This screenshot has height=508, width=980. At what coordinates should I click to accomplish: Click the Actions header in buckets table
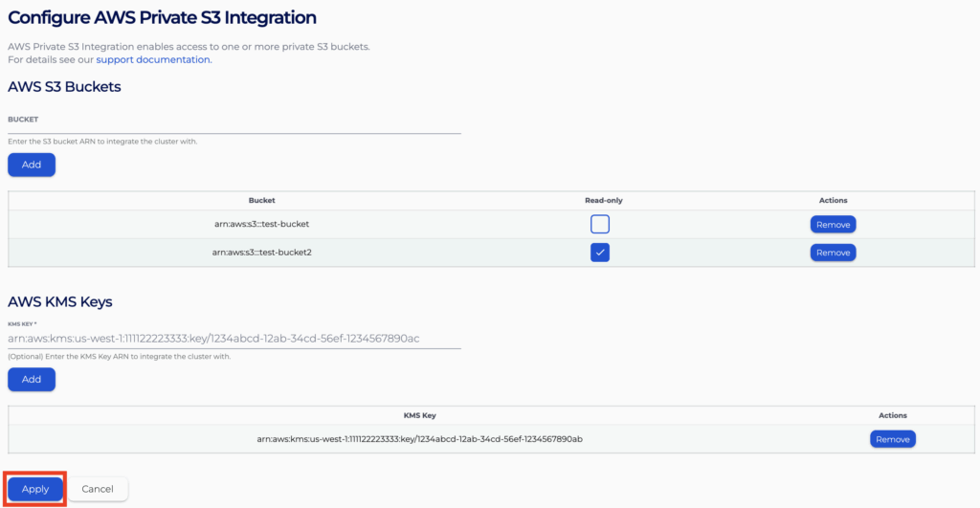point(834,201)
